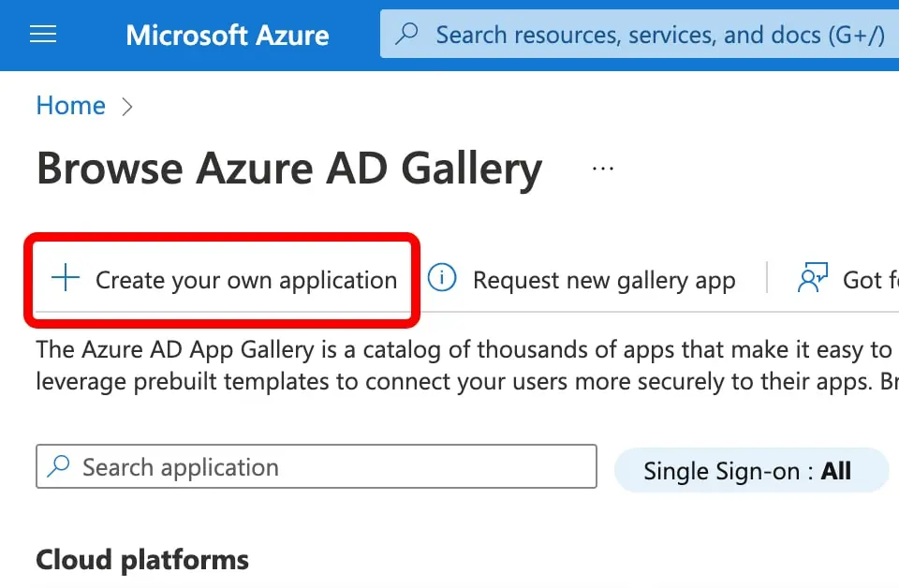This screenshot has height=588, width=899.
Task: Go to the Home breadcrumb link
Action: pos(70,106)
